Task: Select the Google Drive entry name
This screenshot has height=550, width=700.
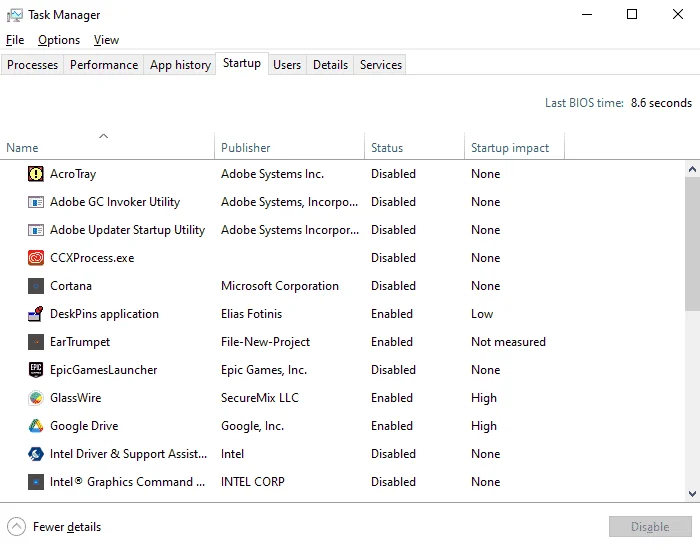Action: (84, 426)
